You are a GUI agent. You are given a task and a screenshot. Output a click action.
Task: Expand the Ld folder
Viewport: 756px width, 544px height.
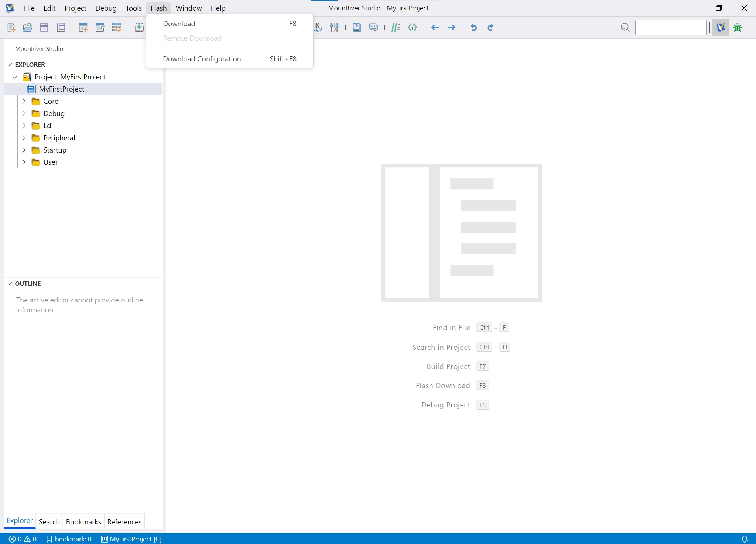click(24, 126)
